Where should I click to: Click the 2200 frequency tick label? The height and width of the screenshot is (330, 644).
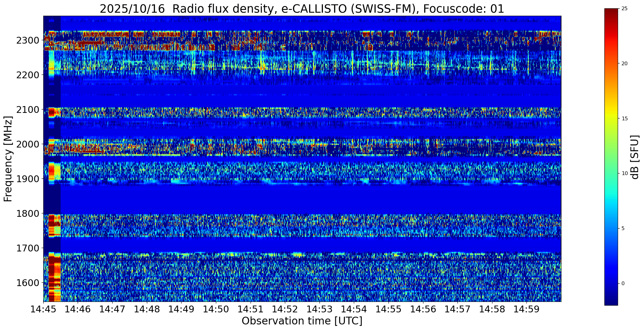coord(28,75)
